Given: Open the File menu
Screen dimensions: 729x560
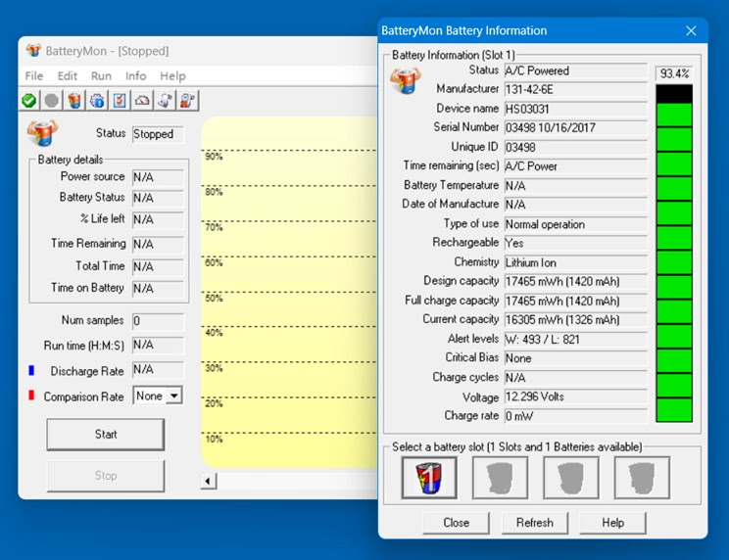Looking at the screenshot, I should (x=34, y=75).
